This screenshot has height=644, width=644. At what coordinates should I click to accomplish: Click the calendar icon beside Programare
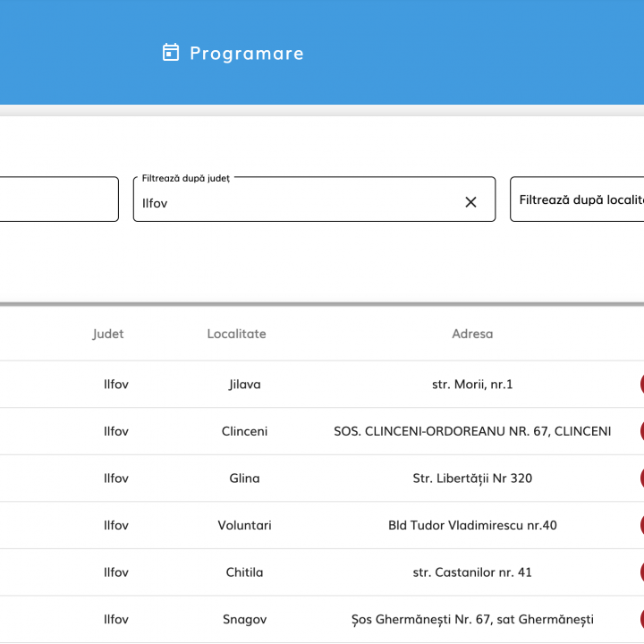[x=171, y=53]
